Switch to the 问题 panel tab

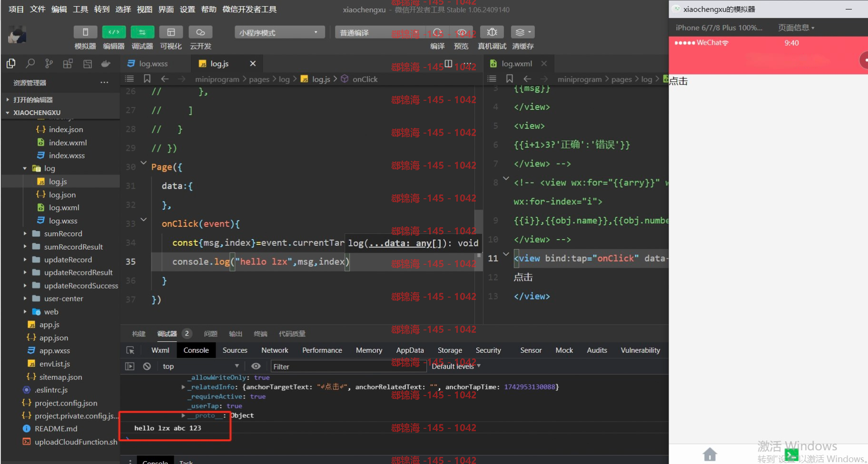coord(210,334)
